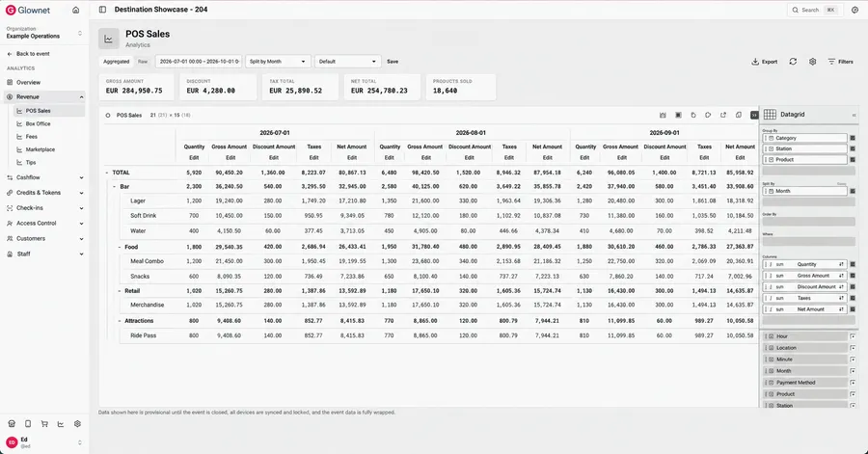Click the share/export icon in datagrid toolbar
Screen dimensions: 868x454
(723, 115)
